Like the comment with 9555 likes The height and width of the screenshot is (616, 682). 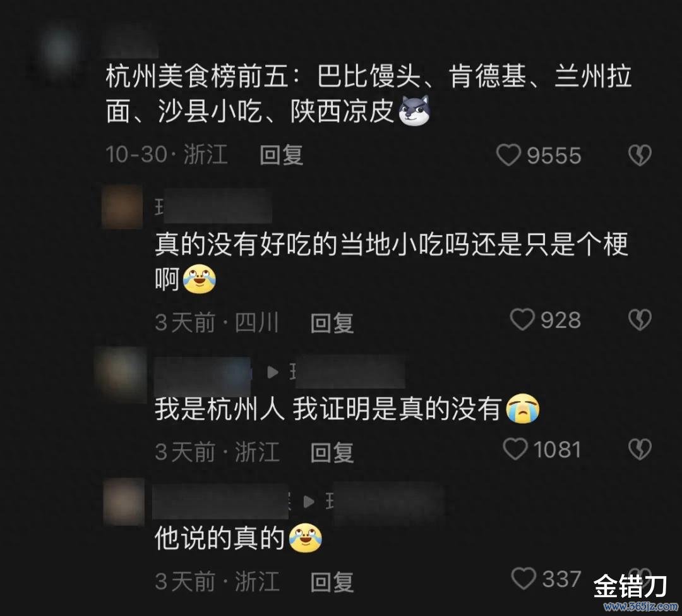coord(508,155)
